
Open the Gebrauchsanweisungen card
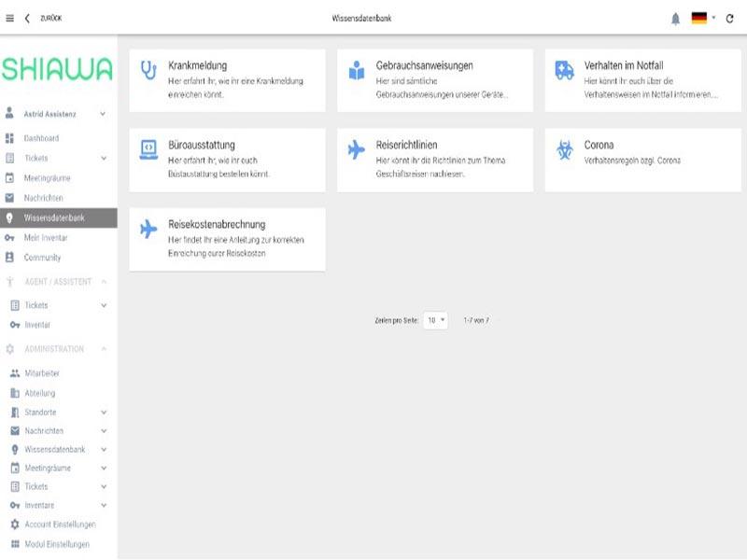coord(435,80)
